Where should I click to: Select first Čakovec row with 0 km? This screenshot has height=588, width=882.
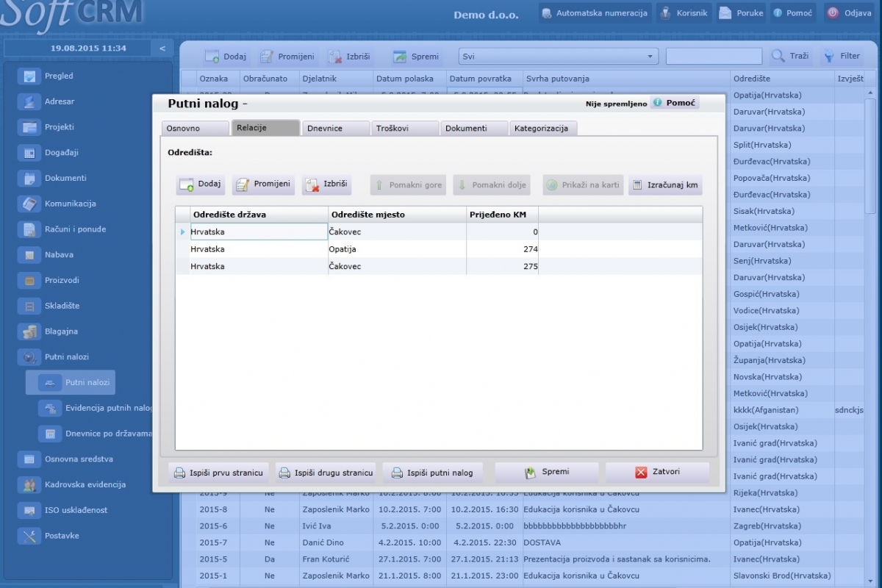[x=439, y=232]
